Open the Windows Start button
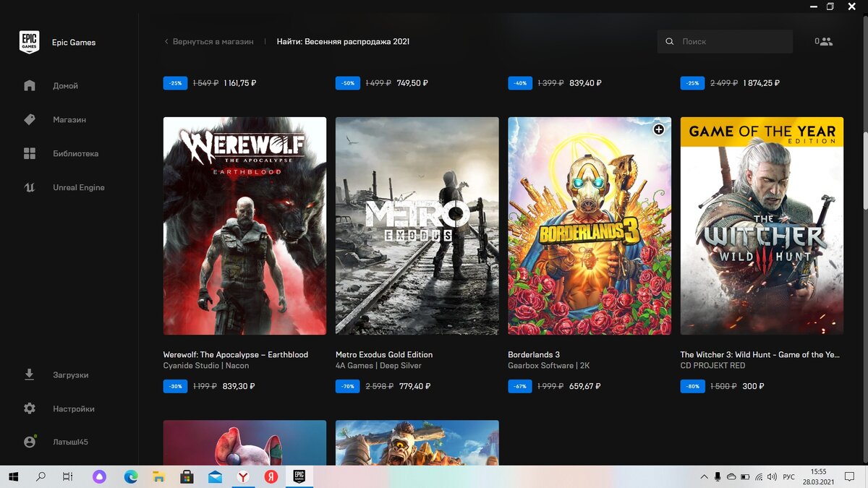 tap(13, 476)
